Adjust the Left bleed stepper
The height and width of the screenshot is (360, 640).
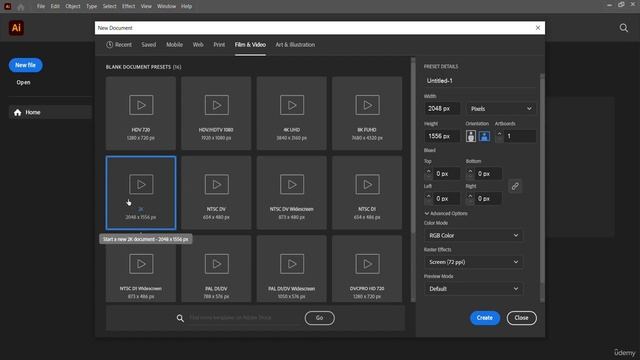click(x=428, y=198)
